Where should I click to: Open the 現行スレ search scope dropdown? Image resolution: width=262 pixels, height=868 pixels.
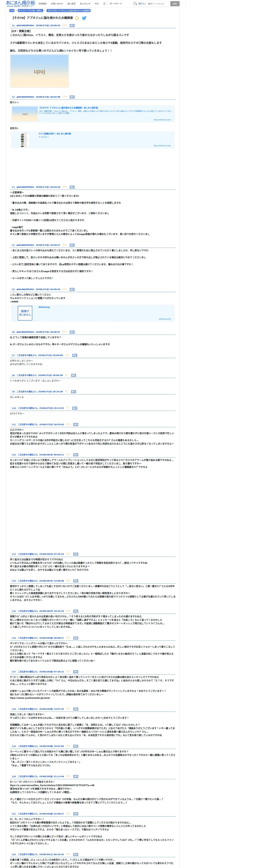[x=142, y=4]
